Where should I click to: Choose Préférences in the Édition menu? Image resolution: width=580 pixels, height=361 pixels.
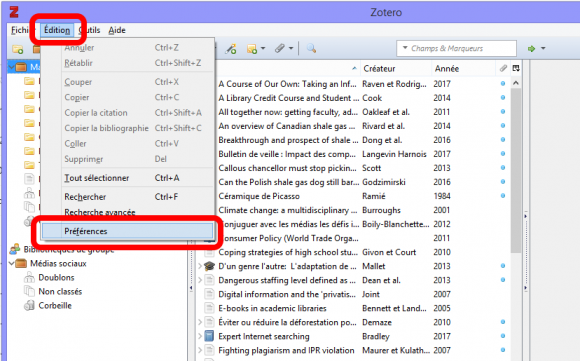127,231
